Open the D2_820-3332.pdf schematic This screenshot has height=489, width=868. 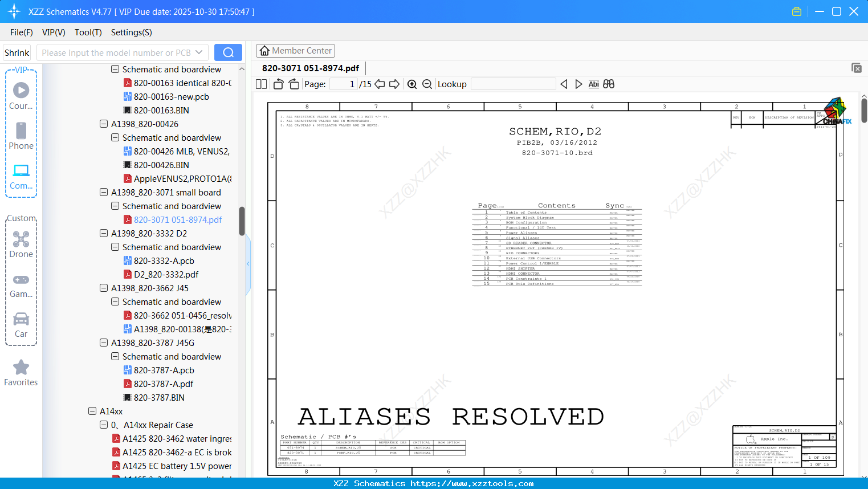click(166, 274)
